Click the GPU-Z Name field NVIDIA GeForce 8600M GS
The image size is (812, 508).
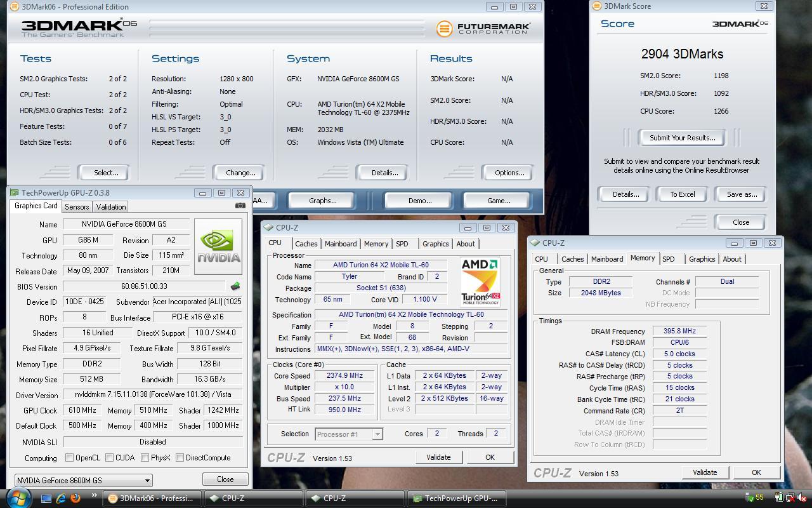tap(126, 224)
